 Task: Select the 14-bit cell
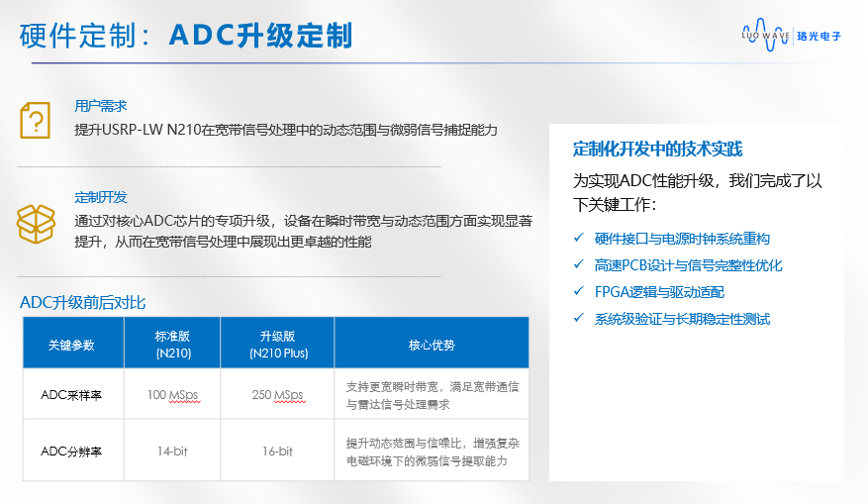click(x=172, y=451)
